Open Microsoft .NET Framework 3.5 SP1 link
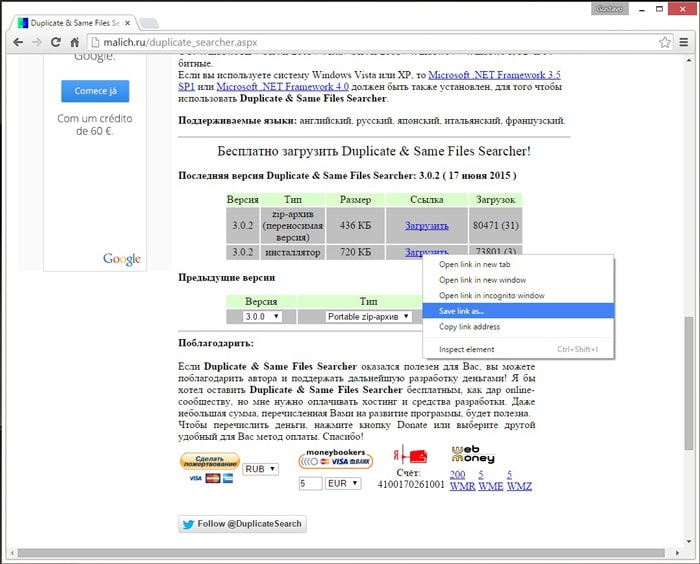700x564 pixels. 494,75
